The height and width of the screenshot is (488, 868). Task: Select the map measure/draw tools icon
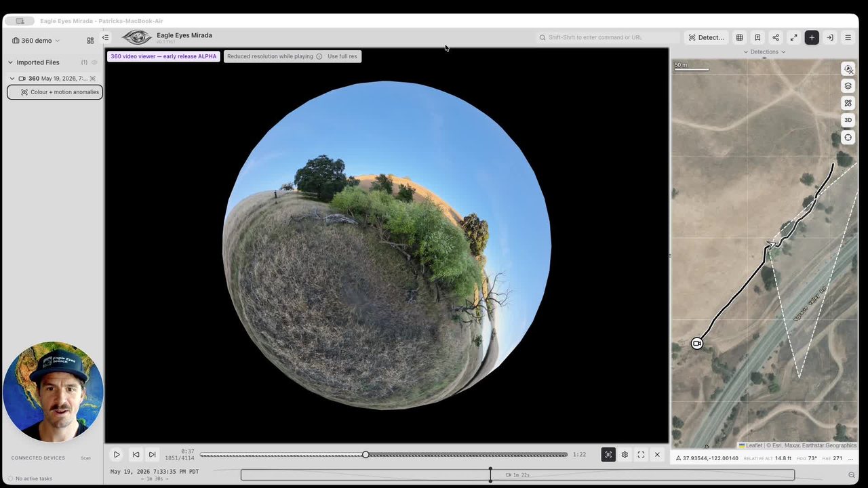pos(848,103)
